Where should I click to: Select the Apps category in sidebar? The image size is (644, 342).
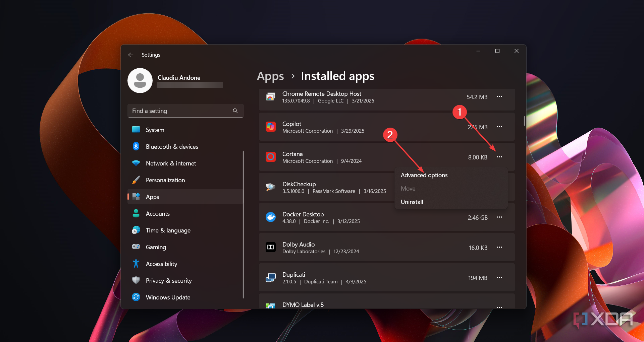click(x=185, y=197)
